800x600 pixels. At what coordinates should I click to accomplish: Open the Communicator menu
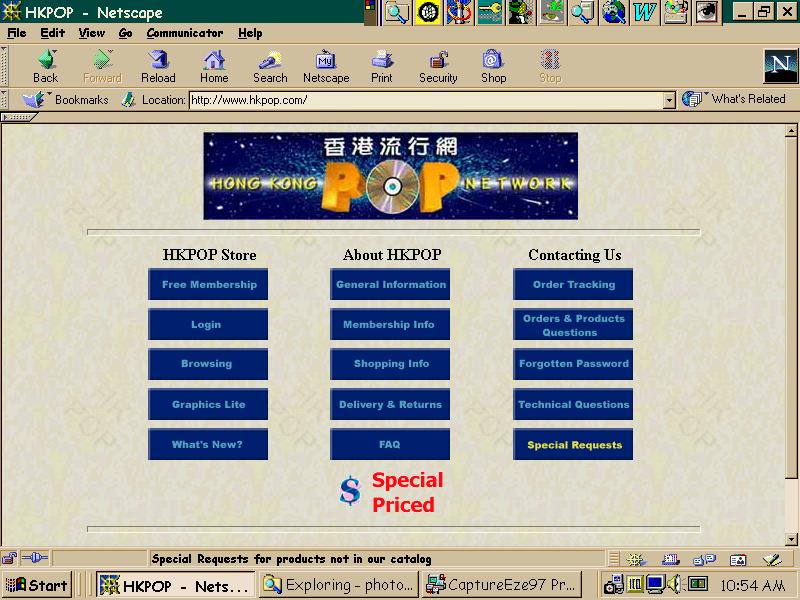point(185,33)
